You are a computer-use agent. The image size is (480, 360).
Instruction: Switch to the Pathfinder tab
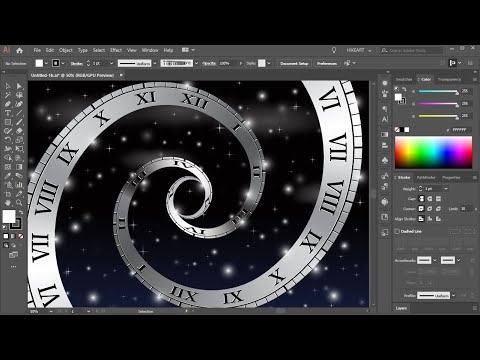coord(426,178)
